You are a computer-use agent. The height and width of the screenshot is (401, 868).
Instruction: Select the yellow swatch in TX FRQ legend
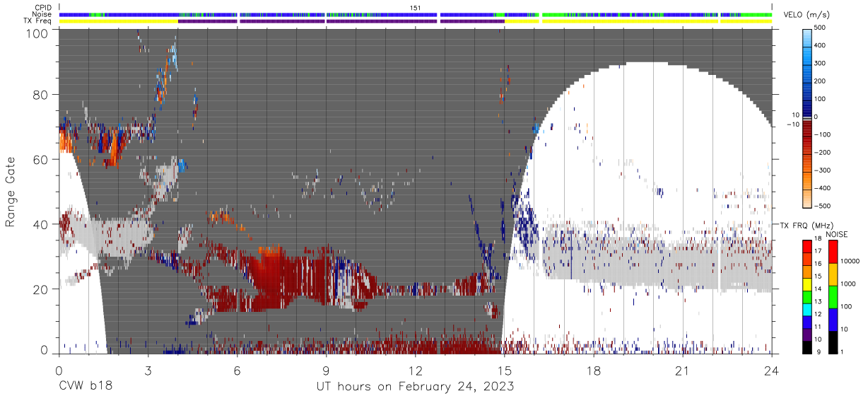807,284
